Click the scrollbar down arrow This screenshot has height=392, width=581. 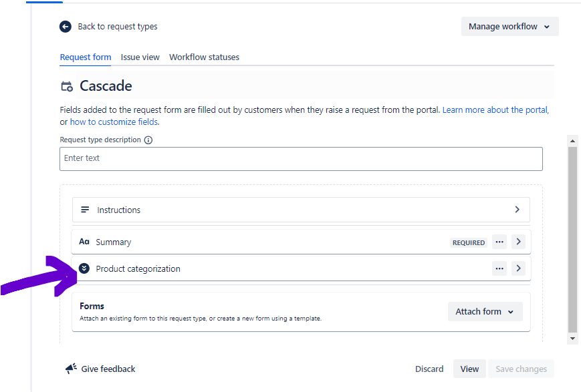click(572, 339)
